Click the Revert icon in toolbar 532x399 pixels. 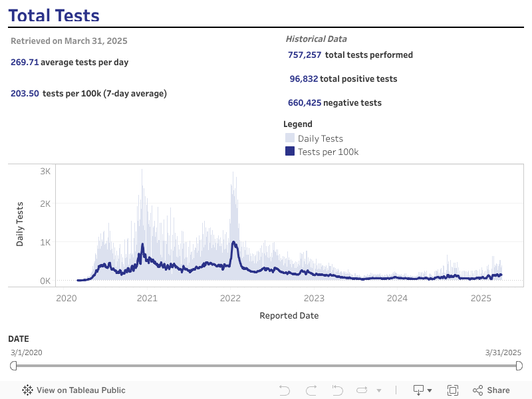337,390
